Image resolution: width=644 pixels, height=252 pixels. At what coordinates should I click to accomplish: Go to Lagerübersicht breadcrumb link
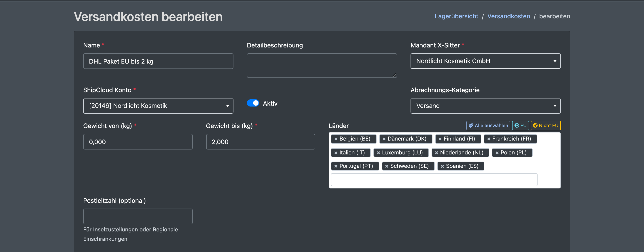456,16
